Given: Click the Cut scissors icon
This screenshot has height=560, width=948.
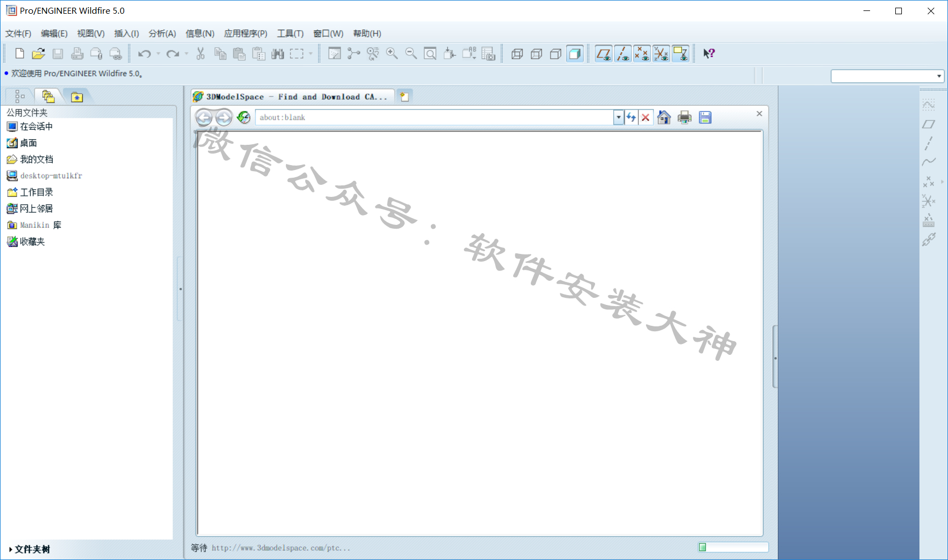Looking at the screenshot, I should (200, 53).
